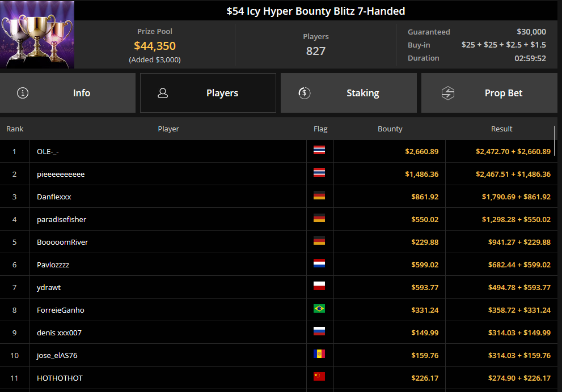Click the Staking dollar icon
Image resolution: width=562 pixels, height=392 pixels.
(x=305, y=93)
